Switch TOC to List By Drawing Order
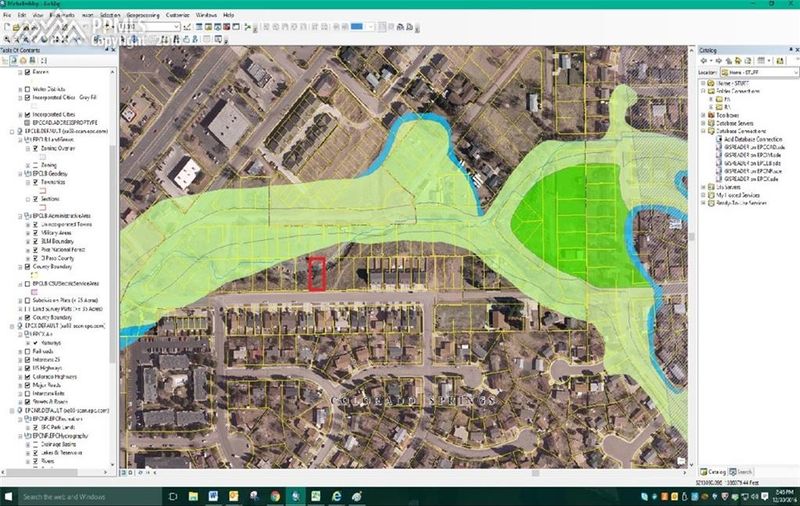 [4, 60]
